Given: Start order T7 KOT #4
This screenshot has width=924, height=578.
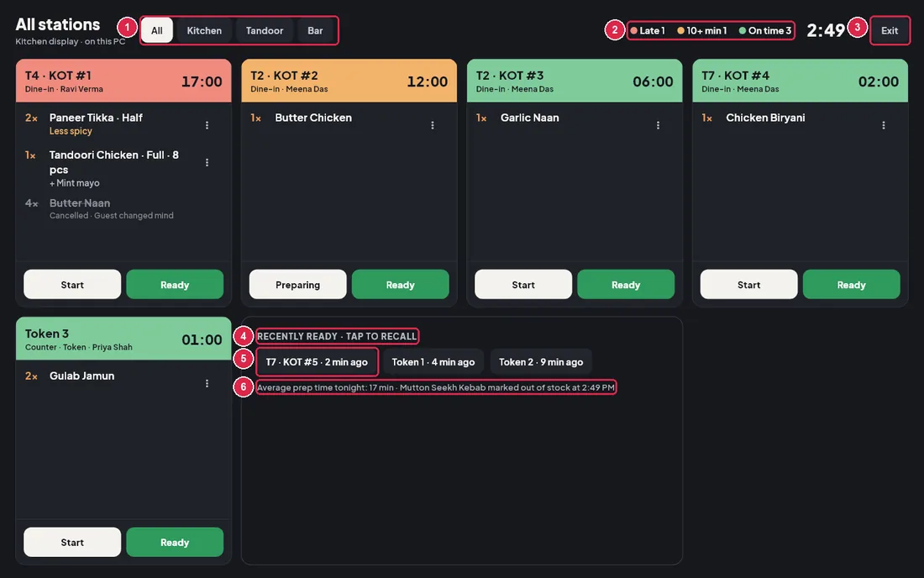Looking at the screenshot, I should (749, 285).
